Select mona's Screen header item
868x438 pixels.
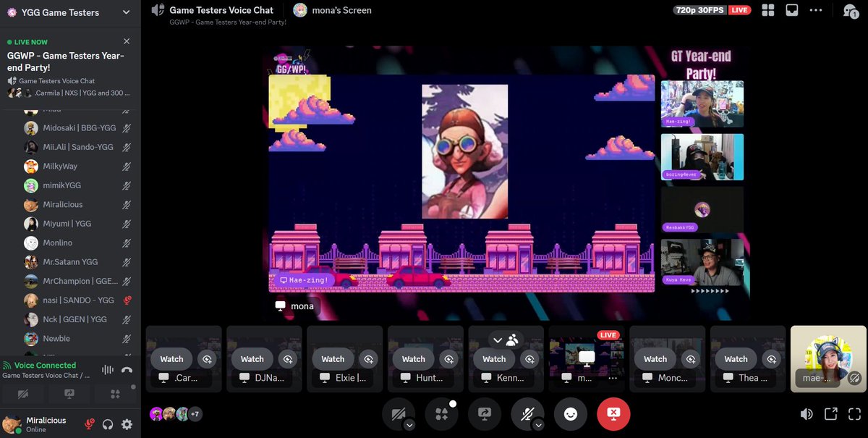[x=333, y=10]
